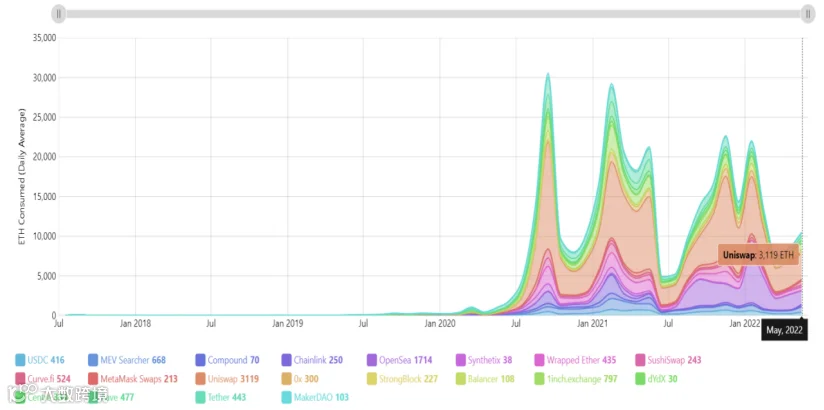The width and height of the screenshot is (824, 410).
Task: Toggle the Uniswap legend entry
Action: point(227,378)
